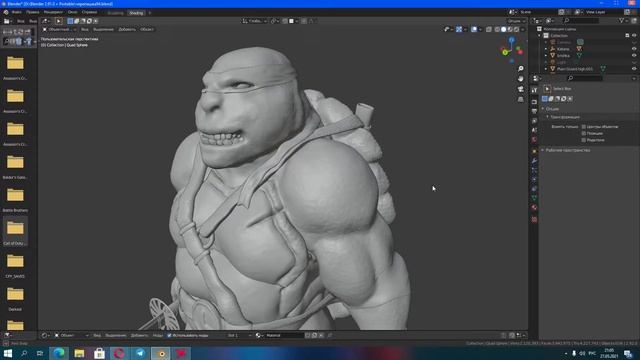Click the pan view hand icon
Viewport: 640px width, 360px height.
520,79
